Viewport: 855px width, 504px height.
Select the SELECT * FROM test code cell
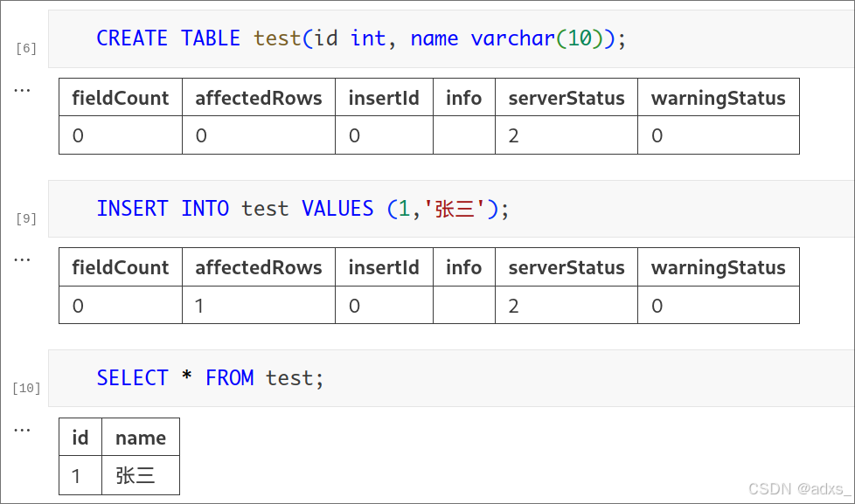click(210, 377)
